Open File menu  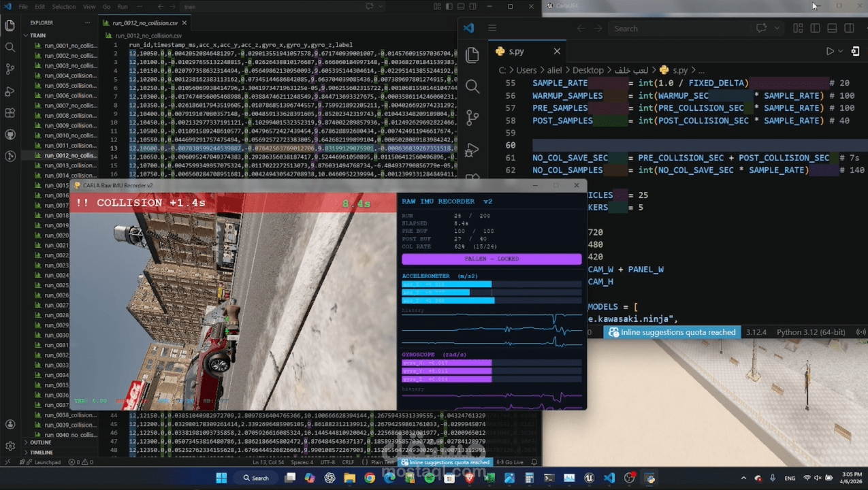pos(23,6)
